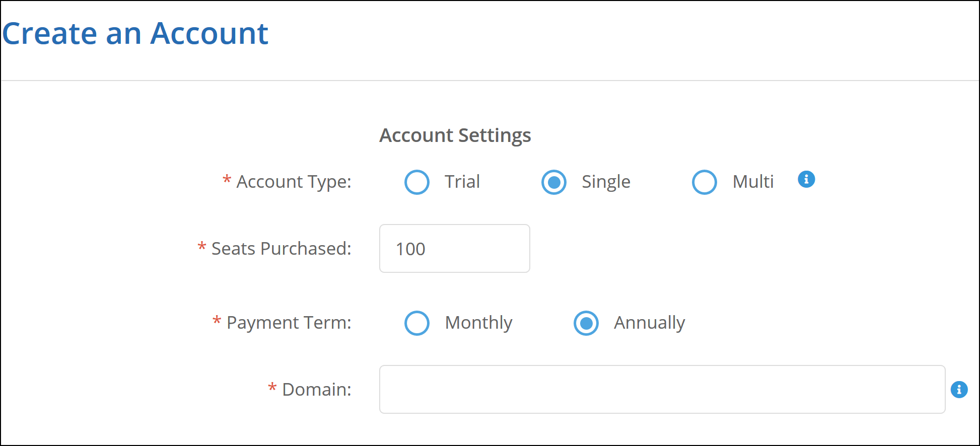Pick the Multi radio button circle

[704, 182]
